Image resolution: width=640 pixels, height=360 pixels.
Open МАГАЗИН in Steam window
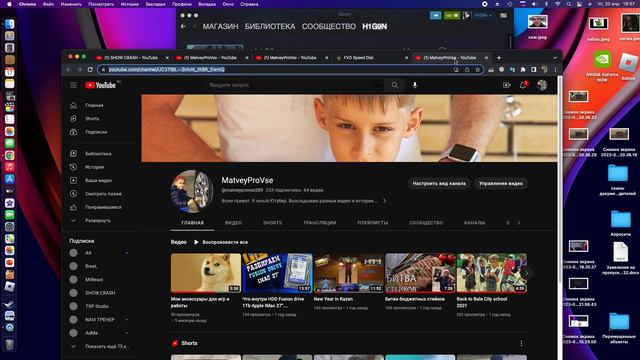(x=220, y=27)
